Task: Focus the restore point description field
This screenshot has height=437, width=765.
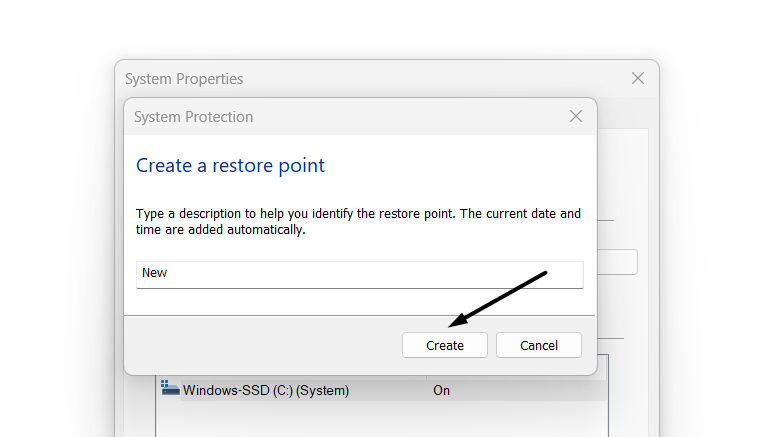Action: coord(359,273)
